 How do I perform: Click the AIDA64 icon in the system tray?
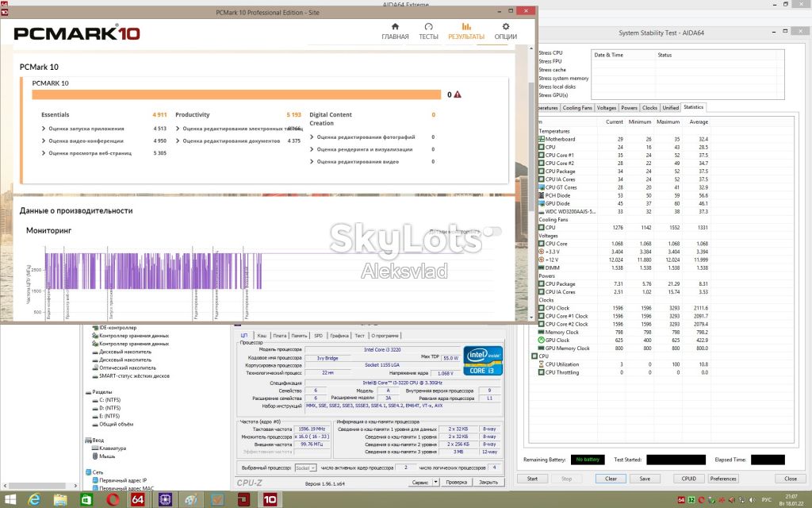681,500
